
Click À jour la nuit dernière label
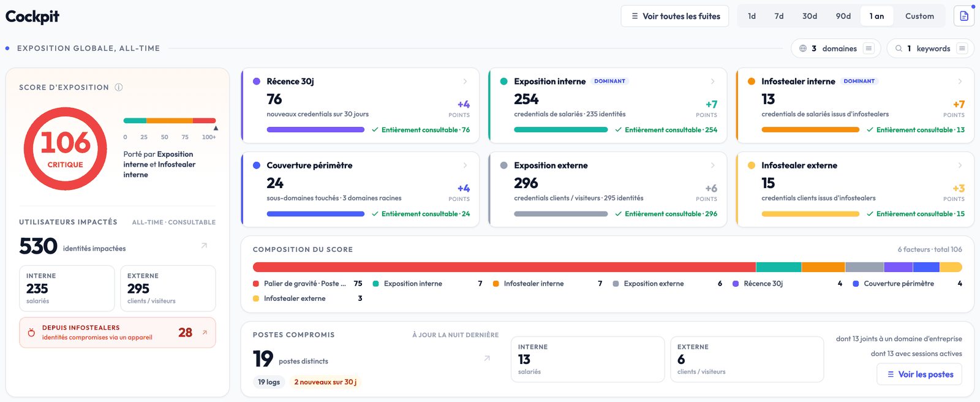click(455, 335)
